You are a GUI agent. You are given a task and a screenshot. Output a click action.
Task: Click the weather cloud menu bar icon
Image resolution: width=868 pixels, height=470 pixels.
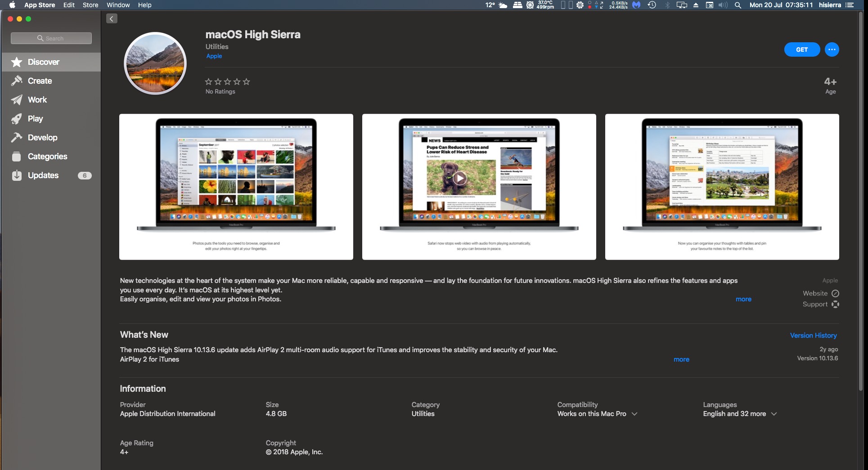point(503,5)
